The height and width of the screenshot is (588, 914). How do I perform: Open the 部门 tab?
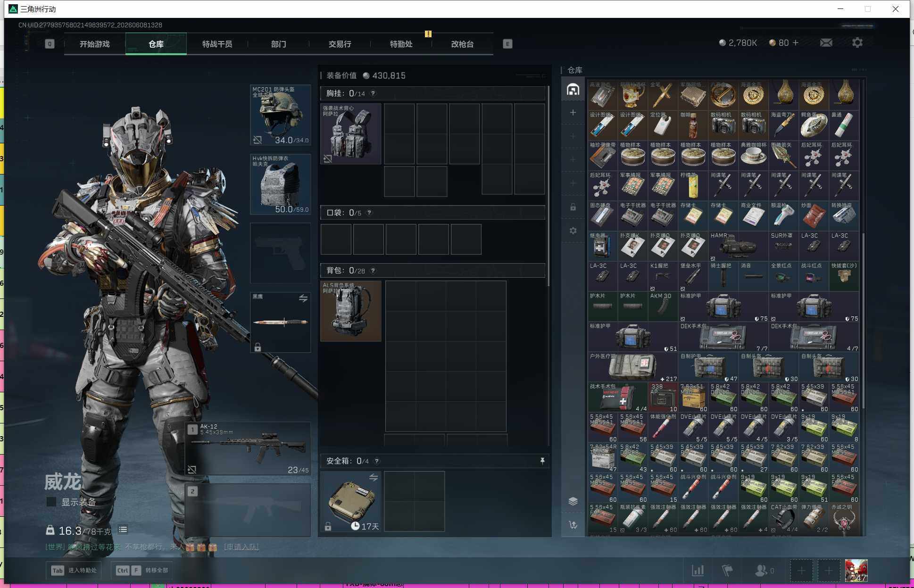[x=279, y=44]
